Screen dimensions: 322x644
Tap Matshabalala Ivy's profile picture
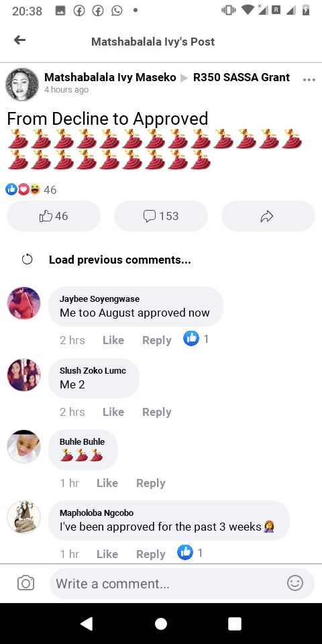pyautogui.click(x=22, y=85)
